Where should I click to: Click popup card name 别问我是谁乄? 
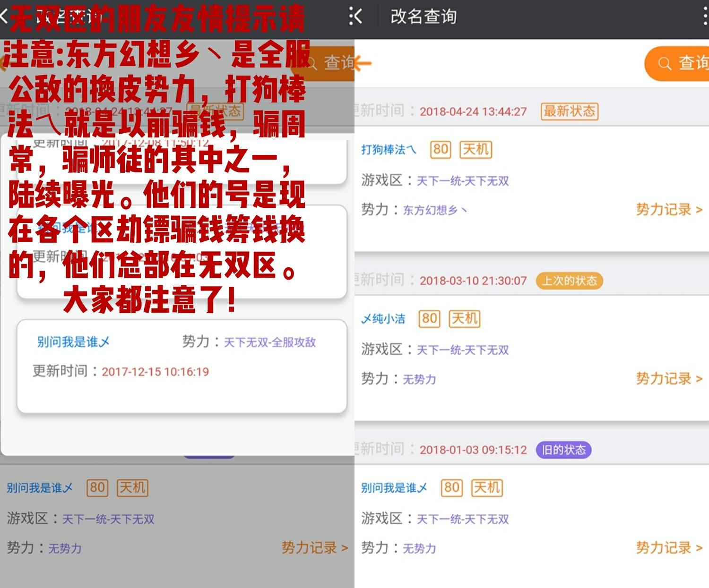click(x=73, y=342)
